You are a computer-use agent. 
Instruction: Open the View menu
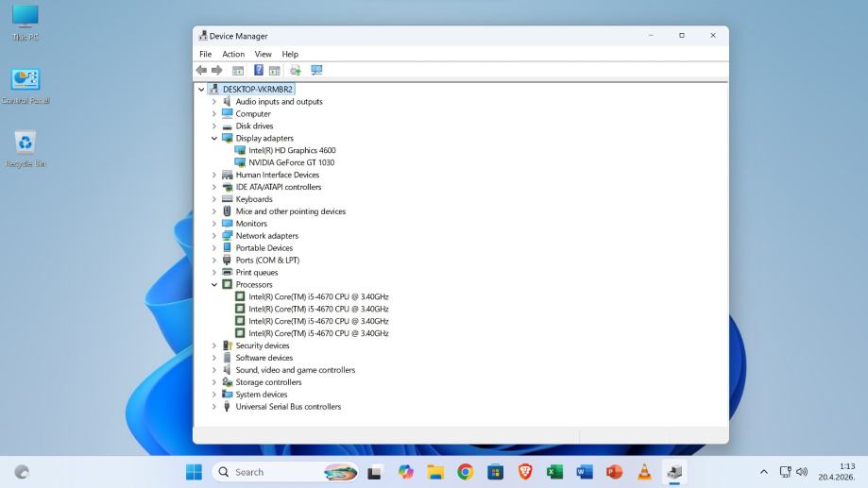[263, 54]
